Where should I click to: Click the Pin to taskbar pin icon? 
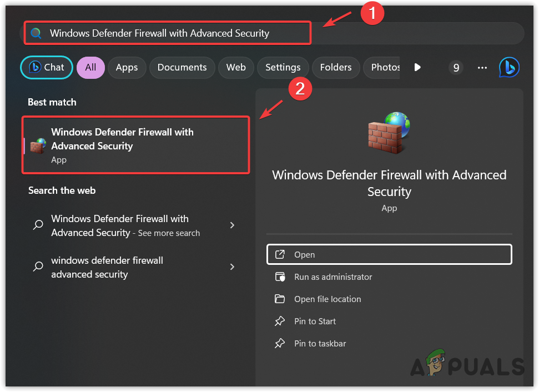point(280,343)
